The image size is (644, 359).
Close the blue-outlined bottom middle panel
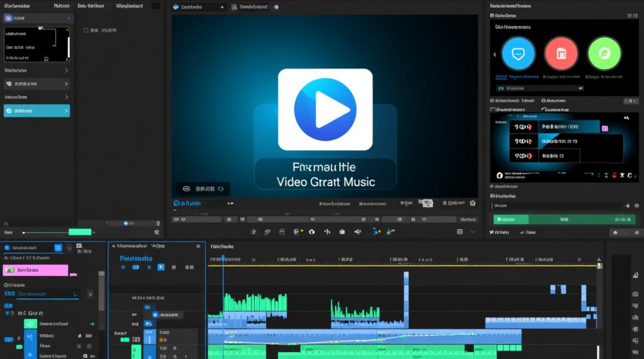coord(198,246)
